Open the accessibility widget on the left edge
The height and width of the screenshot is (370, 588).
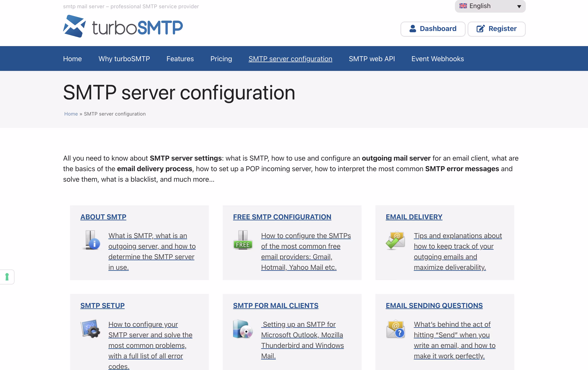point(7,277)
